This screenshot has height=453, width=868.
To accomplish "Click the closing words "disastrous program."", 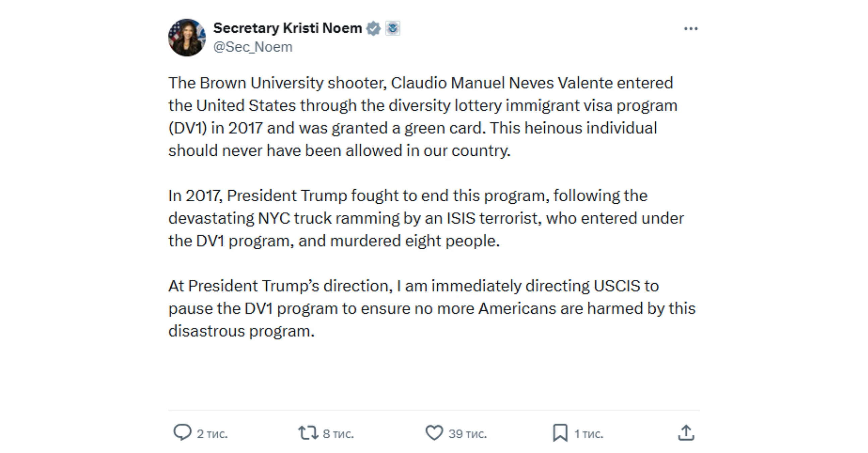I will (x=241, y=331).
